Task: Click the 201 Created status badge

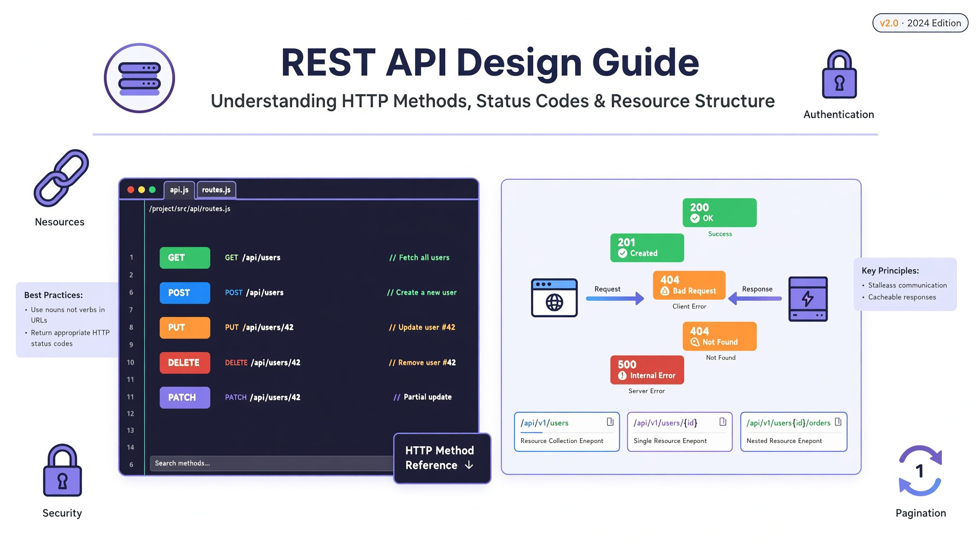Action: [647, 248]
